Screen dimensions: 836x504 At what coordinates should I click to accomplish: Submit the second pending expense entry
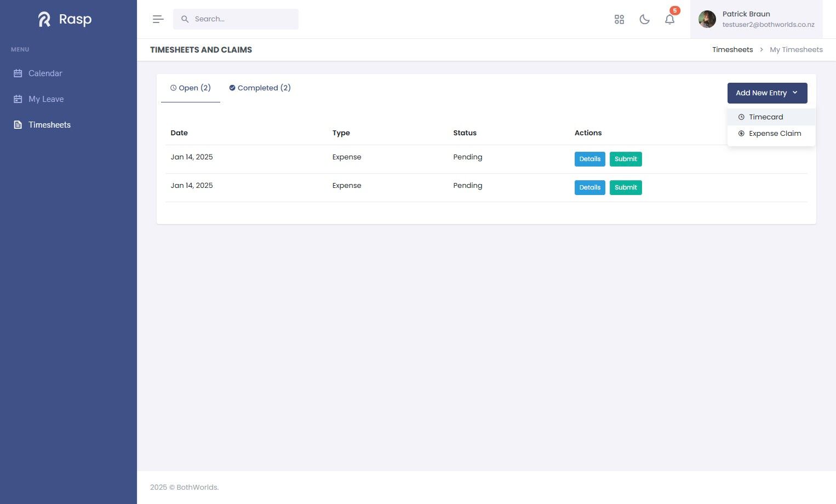(626, 187)
